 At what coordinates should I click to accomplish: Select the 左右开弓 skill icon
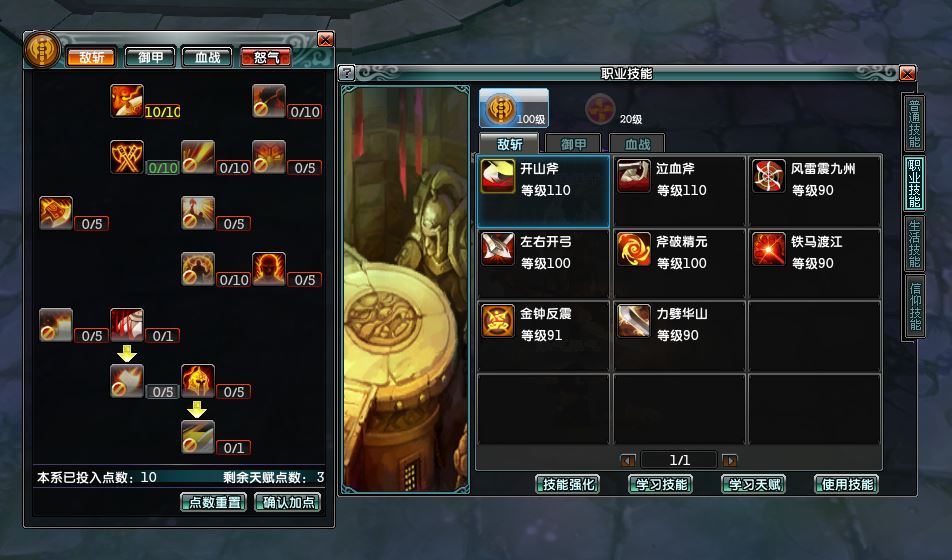tap(498, 249)
